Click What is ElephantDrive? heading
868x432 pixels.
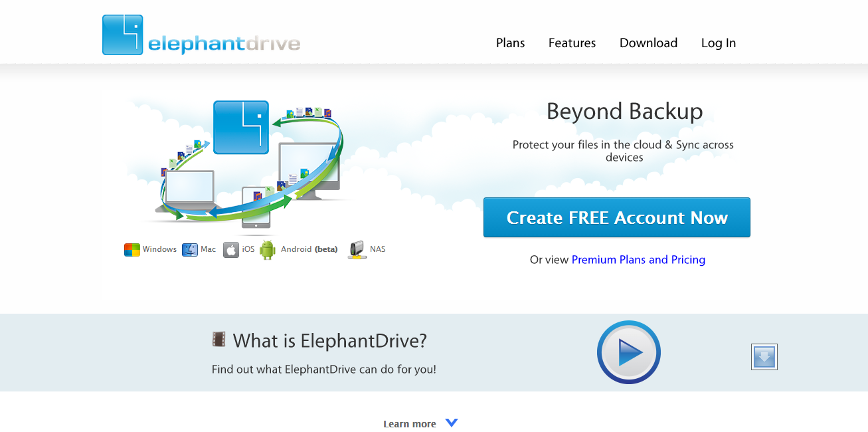point(330,341)
